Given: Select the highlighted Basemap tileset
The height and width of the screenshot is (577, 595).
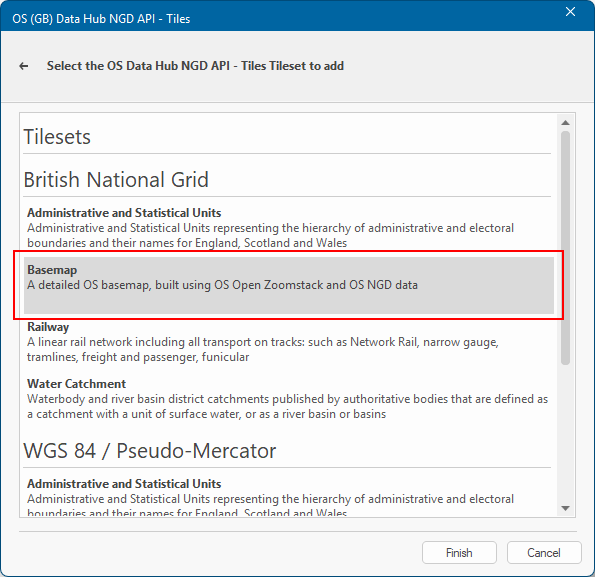Looking at the screenshot, I should coord(288,285).
